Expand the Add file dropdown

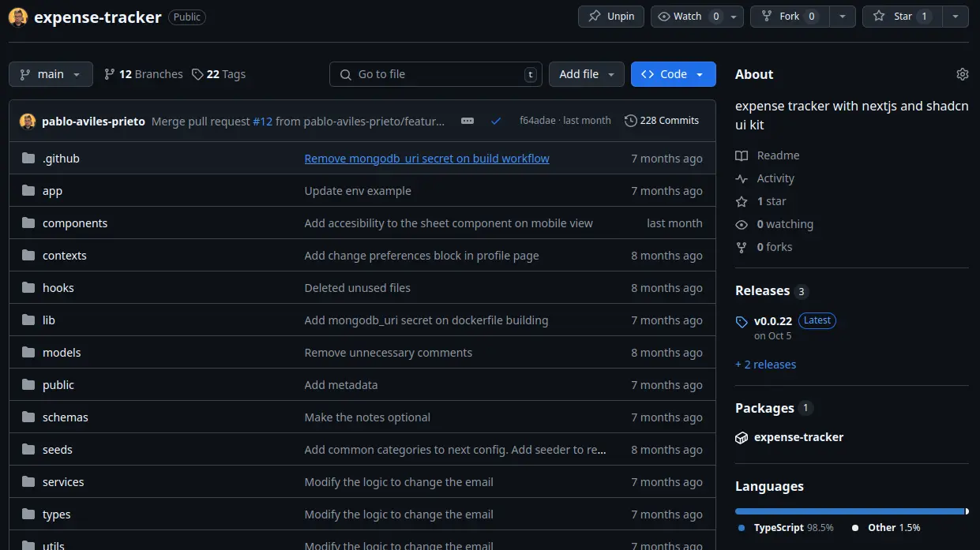tap(586, 74)
